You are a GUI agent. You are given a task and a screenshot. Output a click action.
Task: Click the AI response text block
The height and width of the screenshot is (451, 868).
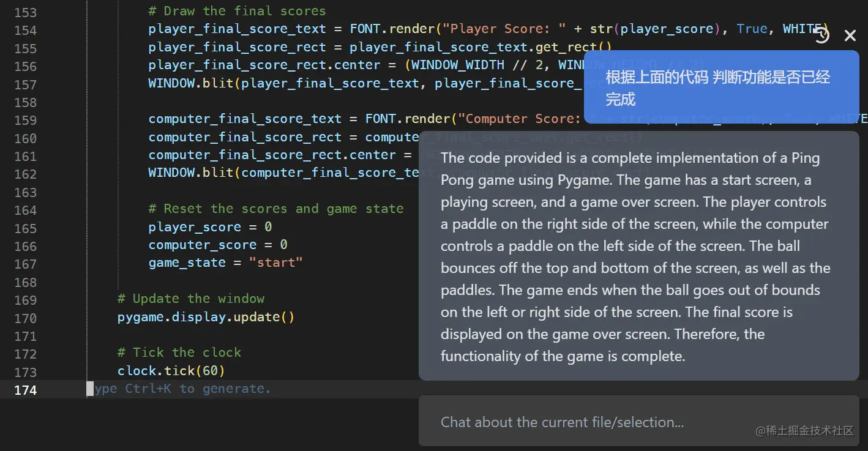click(x=639, y=256)
